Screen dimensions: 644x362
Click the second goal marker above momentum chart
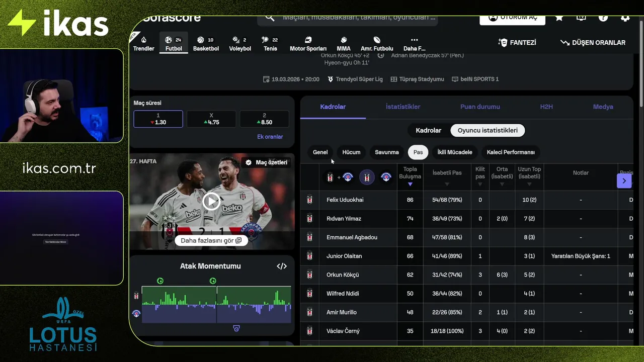(x=213, y=281)
